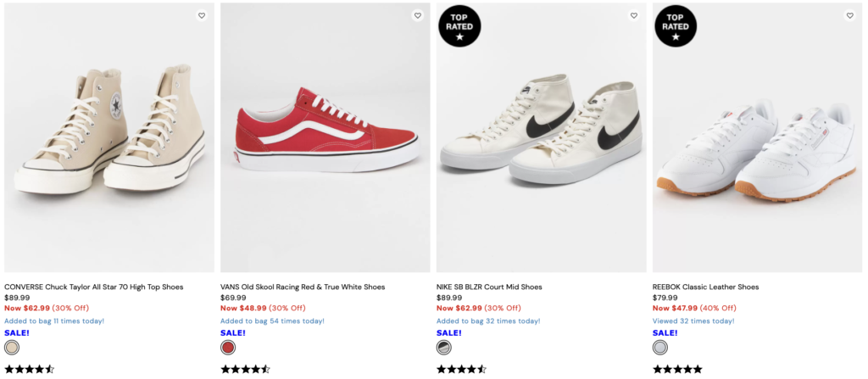Click star rating under Reebok shoes
This screenshot has height=379, width=868.
tap(677, 369)
